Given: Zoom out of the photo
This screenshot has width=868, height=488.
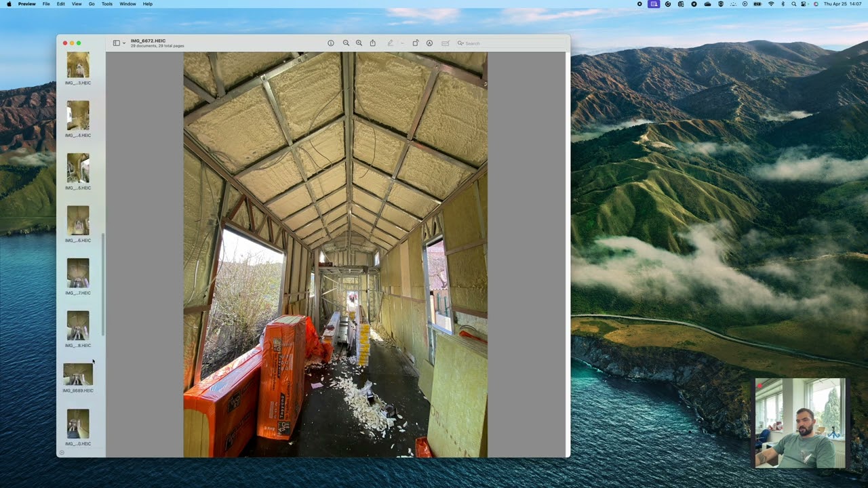Looking at the screenshot, I should pyautogui.click(x=346, y=43).
